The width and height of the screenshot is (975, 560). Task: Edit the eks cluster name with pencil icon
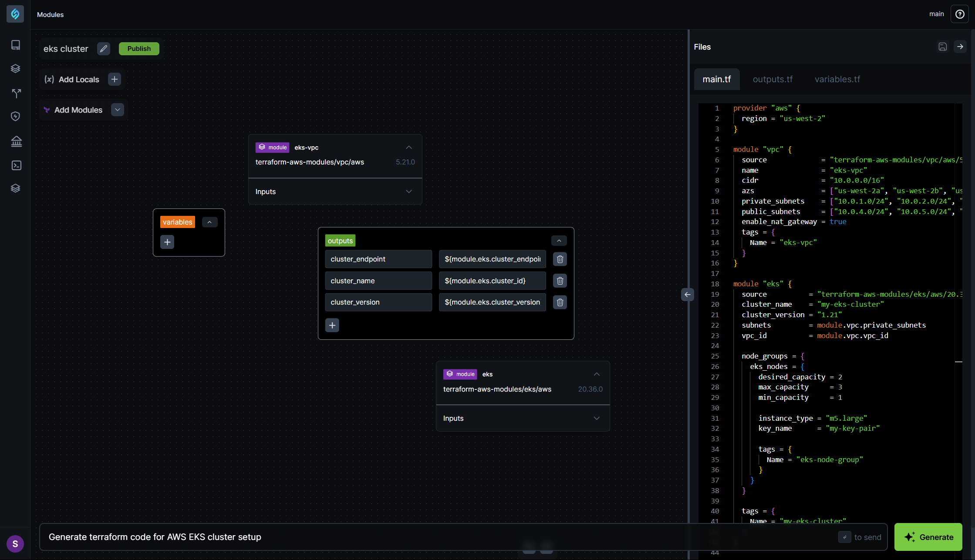[104, 49]
